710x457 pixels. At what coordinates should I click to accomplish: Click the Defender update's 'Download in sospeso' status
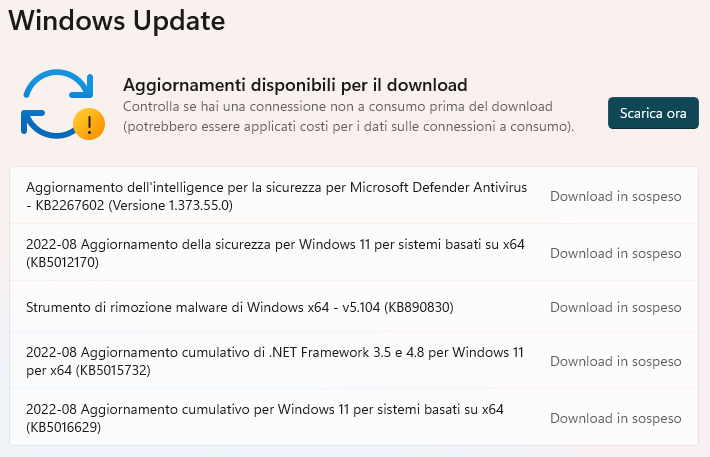tap(615, 196)
